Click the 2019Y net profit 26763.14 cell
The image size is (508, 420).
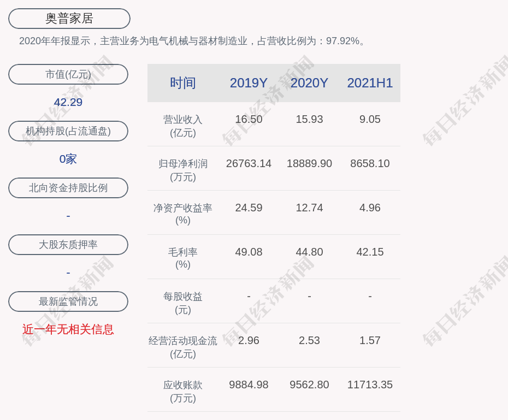click(249, 163)
